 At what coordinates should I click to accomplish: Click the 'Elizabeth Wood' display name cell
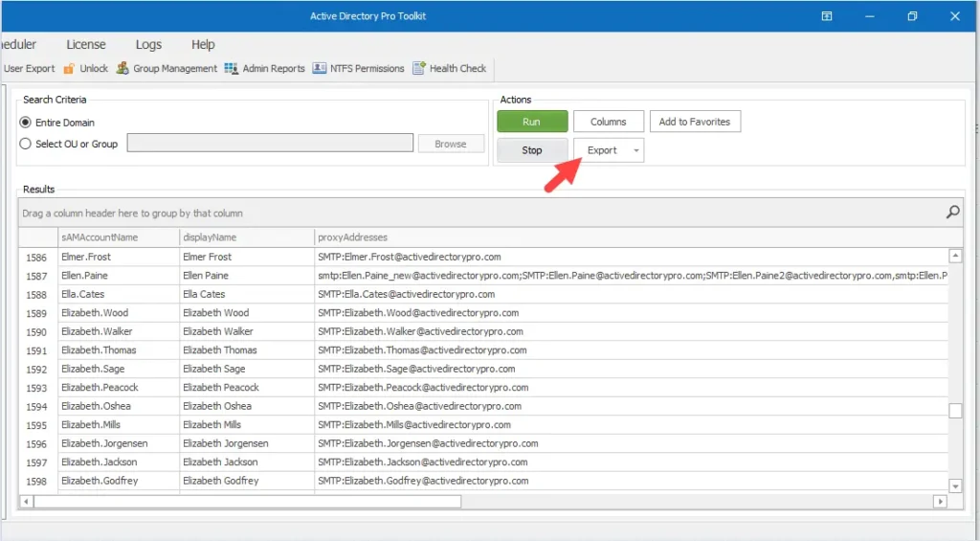(x=247, y=313)
